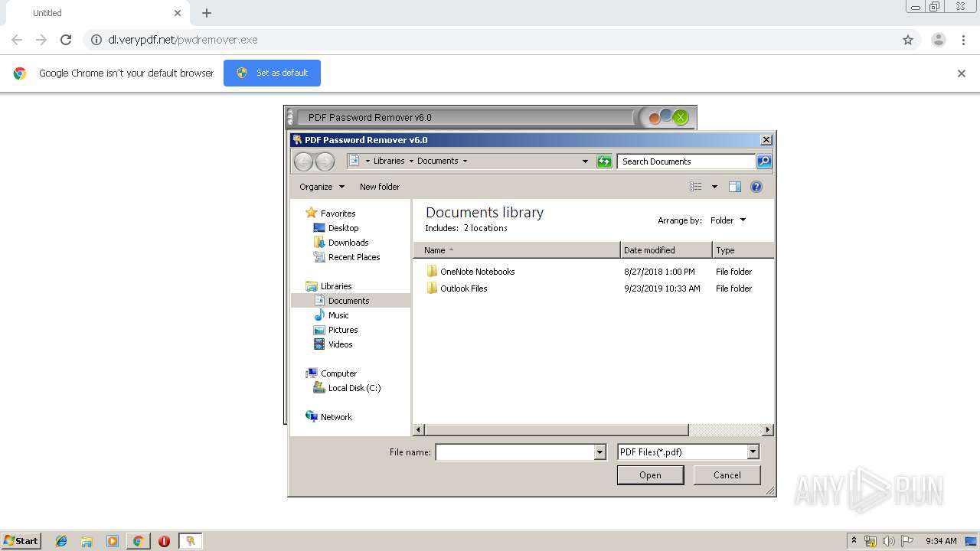Sort by the Type column
980x551 pixels.
coord(743,250)
